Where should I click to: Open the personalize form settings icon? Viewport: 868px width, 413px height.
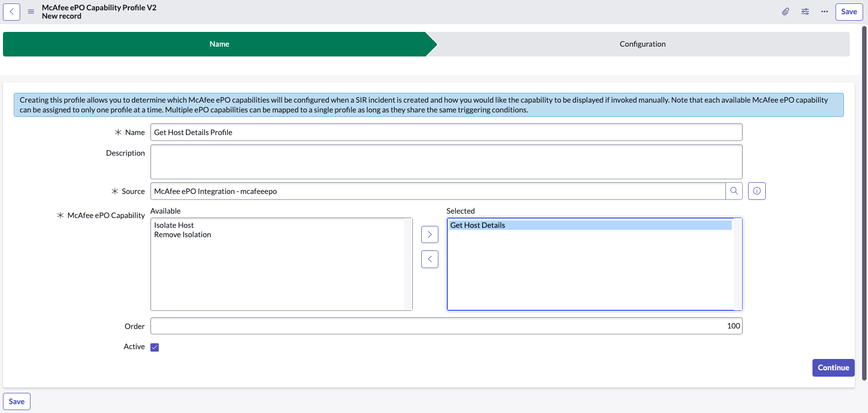point(805,12)
